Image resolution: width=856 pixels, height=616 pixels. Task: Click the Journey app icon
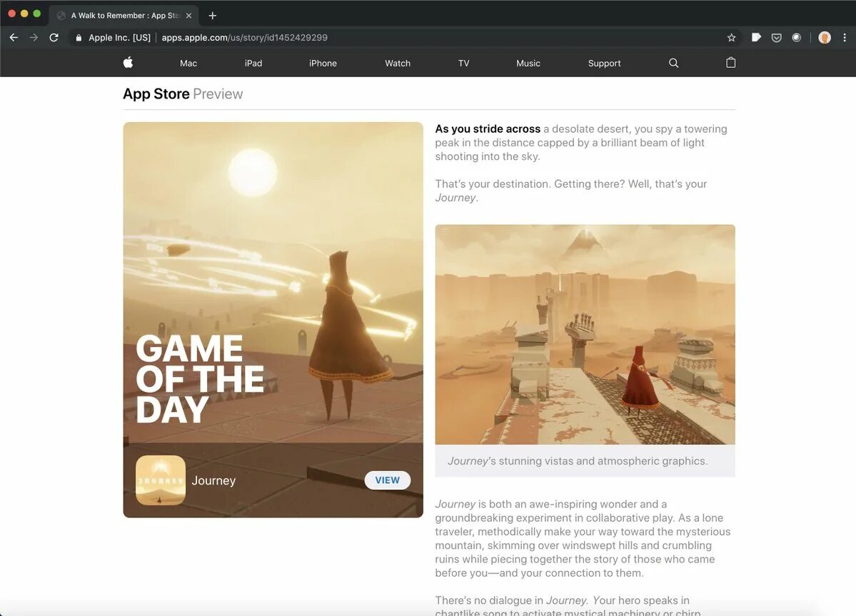161,480
